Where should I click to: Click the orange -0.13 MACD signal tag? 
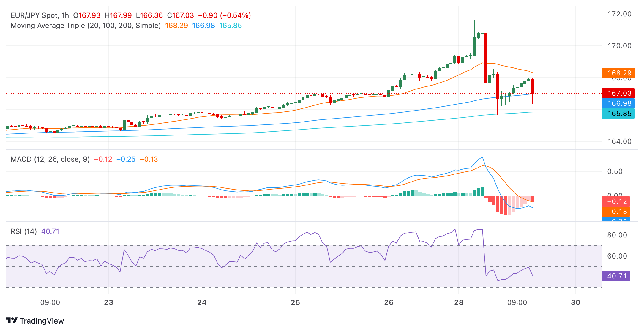(616, 212)
